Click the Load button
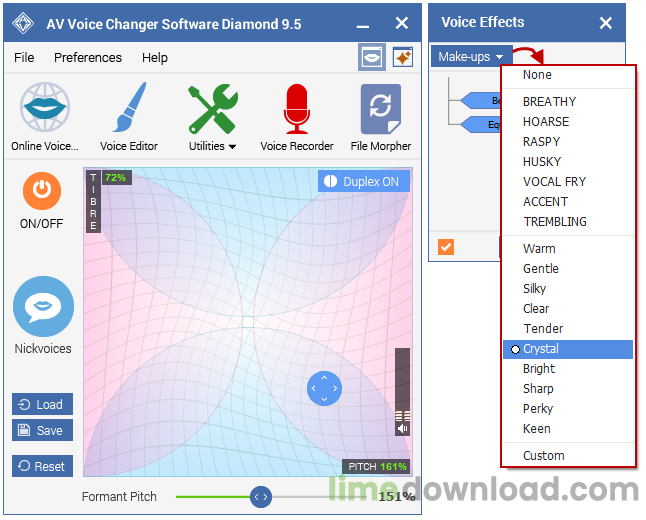 42,404
